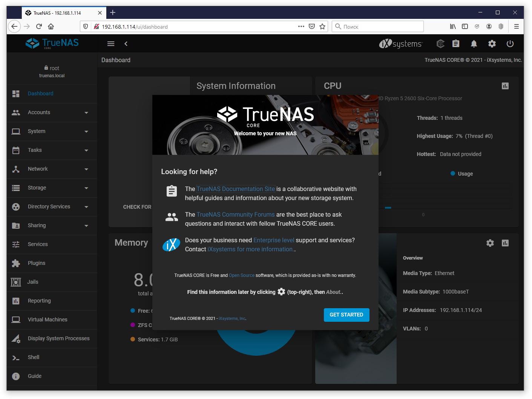Bookmark page with the star icon
532x399 pixels.
coord(322,26)
